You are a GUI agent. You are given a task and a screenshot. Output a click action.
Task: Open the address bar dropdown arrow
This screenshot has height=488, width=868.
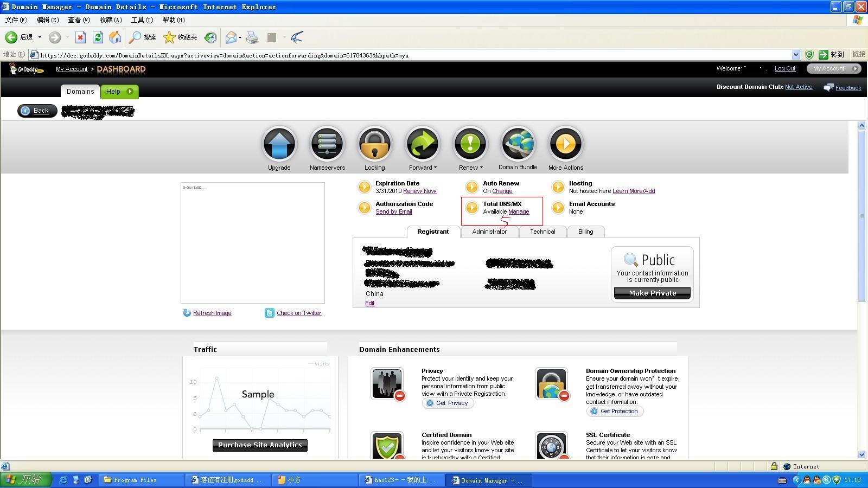tap(796, 55)
